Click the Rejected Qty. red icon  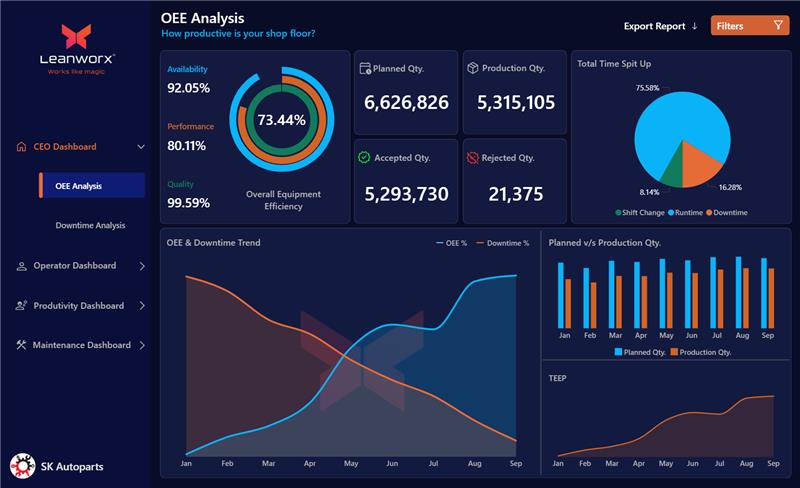pyautogui.click(x=472, y=158)
